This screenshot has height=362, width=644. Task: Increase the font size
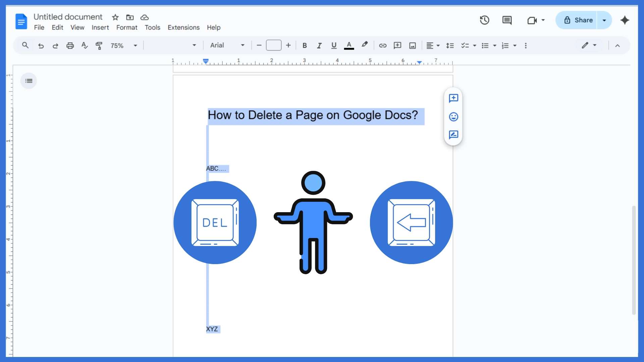(x=288, y=46)
